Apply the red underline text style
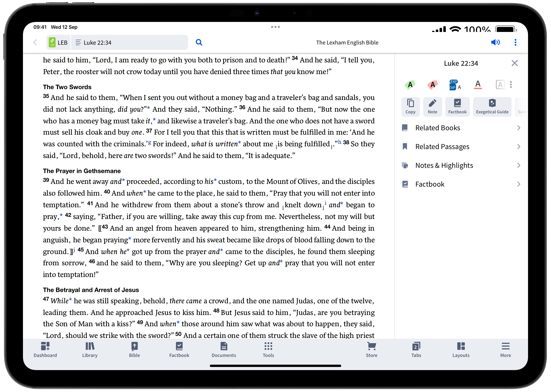551x392 pixels. 478,85
